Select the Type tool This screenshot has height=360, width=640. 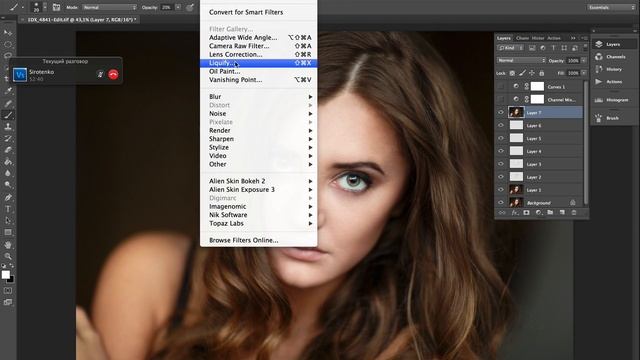(8, 209)
